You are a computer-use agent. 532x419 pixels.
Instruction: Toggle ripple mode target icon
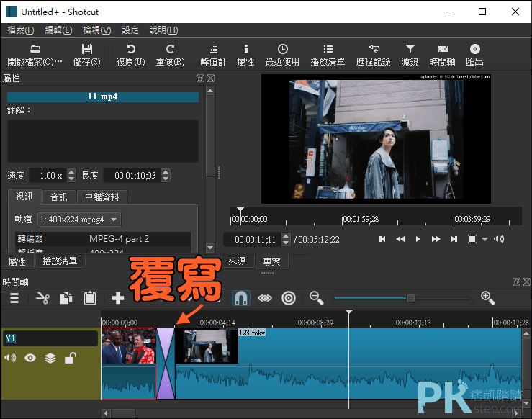(289, 298)
